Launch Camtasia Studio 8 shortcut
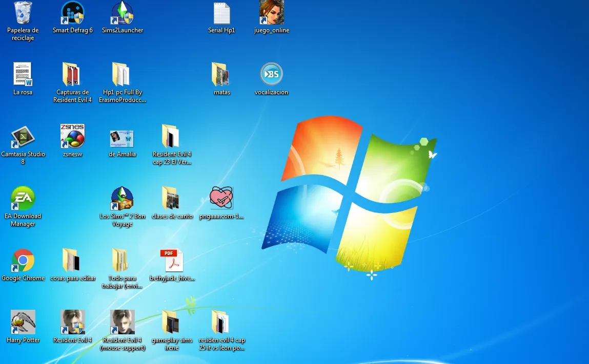The image size is (589, 364). click(x=23, y=137)
